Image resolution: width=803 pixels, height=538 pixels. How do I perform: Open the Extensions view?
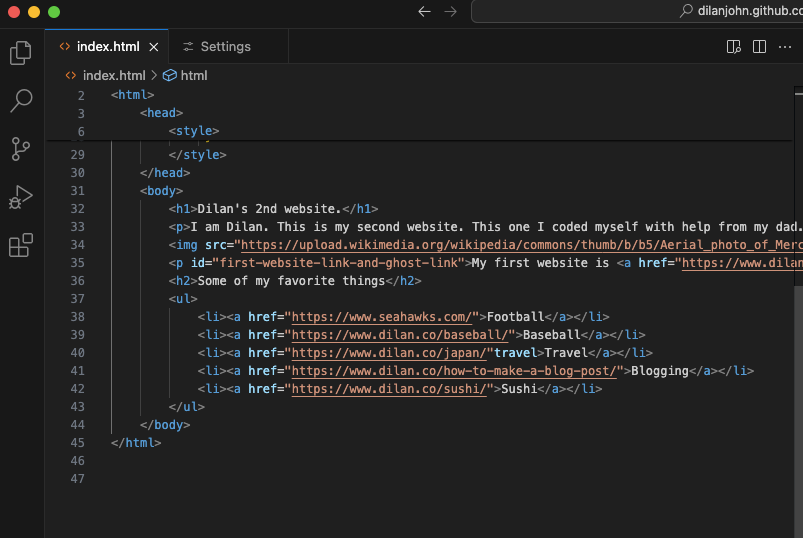click(x=21, y=245)
